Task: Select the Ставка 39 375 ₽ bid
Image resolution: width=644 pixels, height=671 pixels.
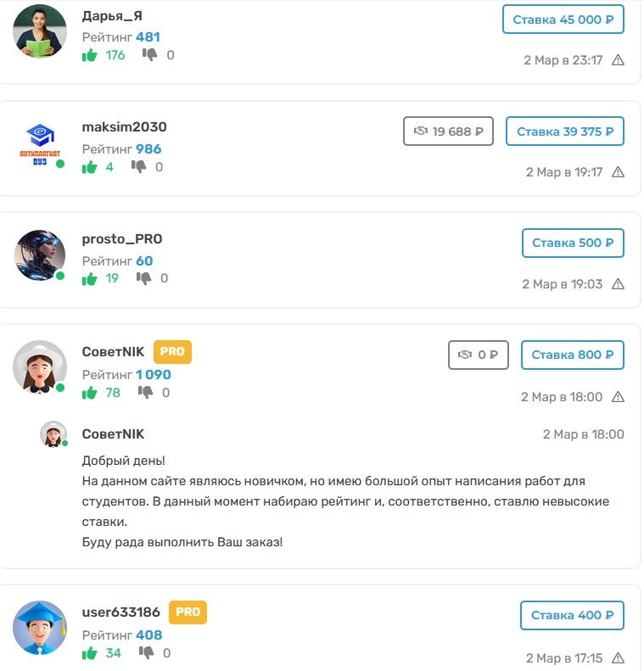Action: (565, 131)
